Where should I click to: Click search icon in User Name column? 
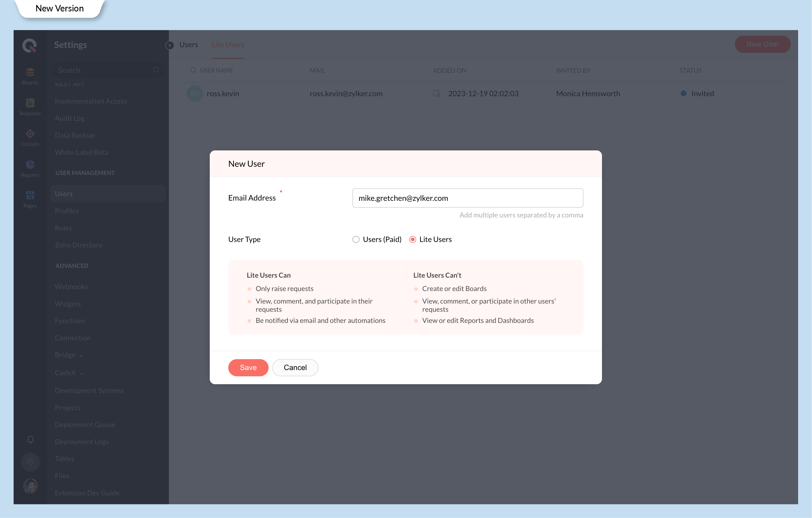(x=193, y=70)
